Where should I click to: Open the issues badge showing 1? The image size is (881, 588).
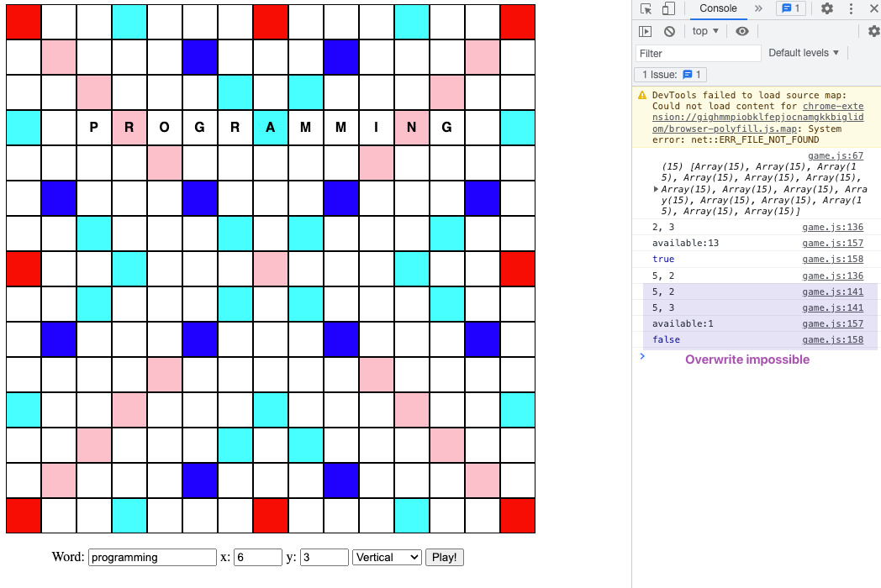(x=790, y=8)
